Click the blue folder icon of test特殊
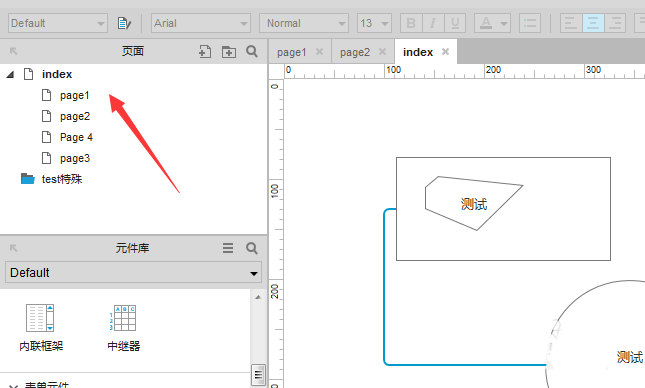 (x=28, y=179)
